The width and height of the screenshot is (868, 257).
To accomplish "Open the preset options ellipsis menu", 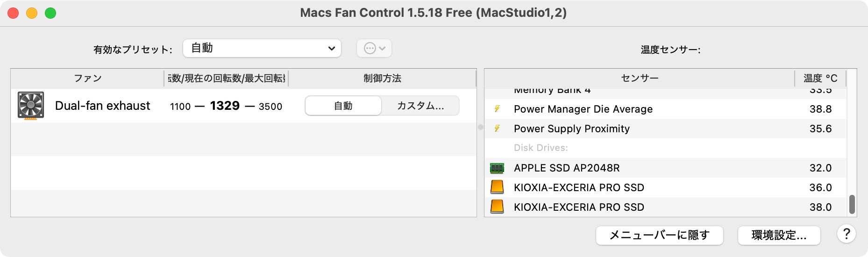I will pos(374,48).
